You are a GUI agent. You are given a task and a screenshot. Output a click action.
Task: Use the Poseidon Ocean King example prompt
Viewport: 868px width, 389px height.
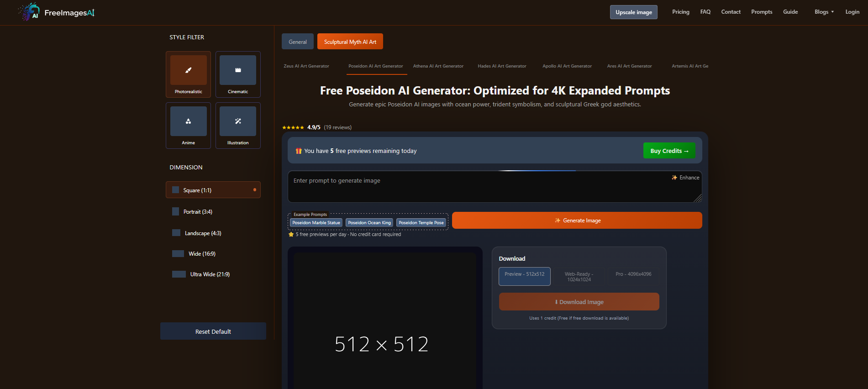[x=369, y=223]
